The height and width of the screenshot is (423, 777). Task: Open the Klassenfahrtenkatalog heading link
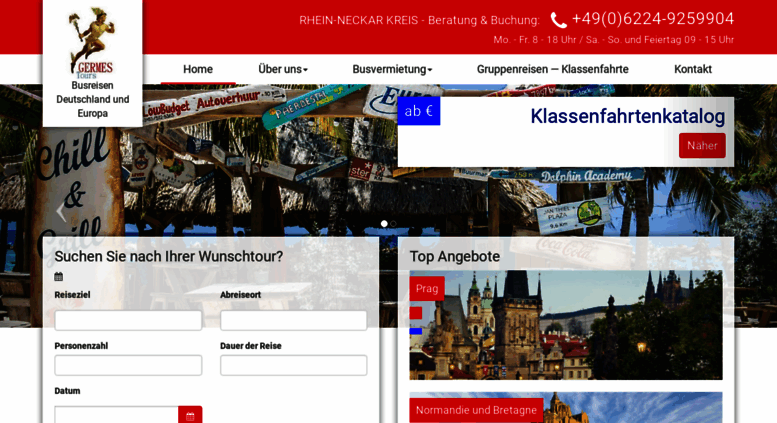click(627, 116)
